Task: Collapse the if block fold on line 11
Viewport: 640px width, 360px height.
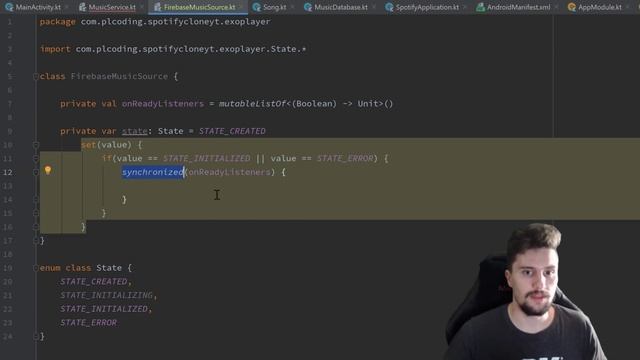Action: click(36, 158)
